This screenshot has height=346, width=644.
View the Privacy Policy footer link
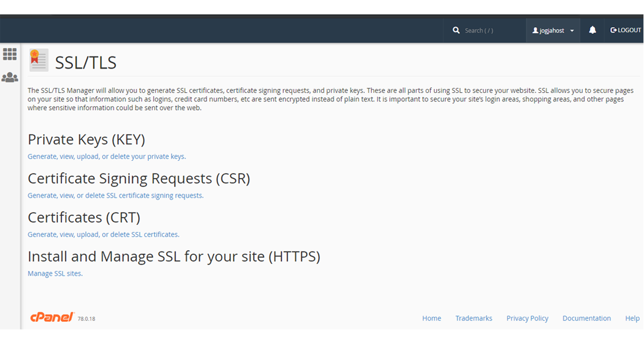[x=527, y=318]
